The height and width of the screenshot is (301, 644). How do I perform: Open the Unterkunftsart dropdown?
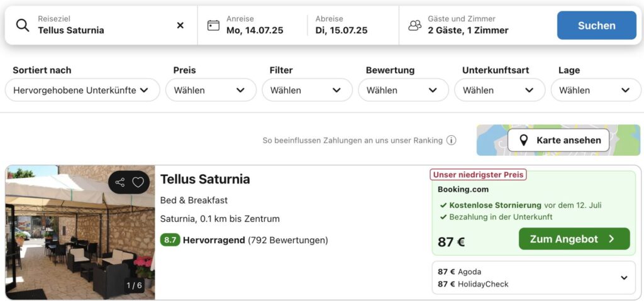click(x=499, y=90)
